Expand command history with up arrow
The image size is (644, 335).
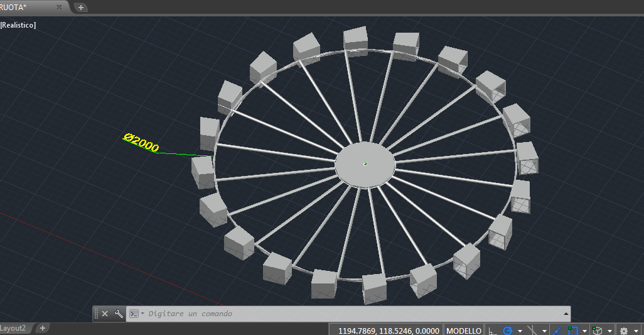566,314
